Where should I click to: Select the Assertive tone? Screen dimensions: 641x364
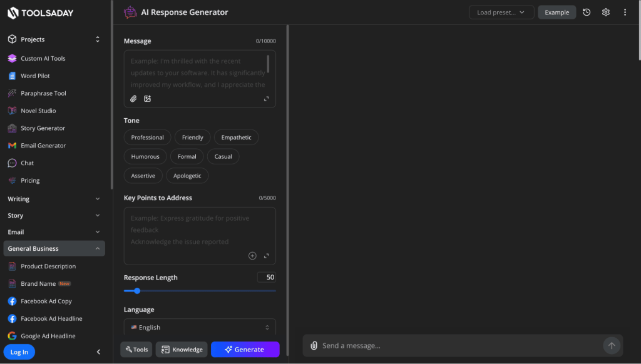143,176
